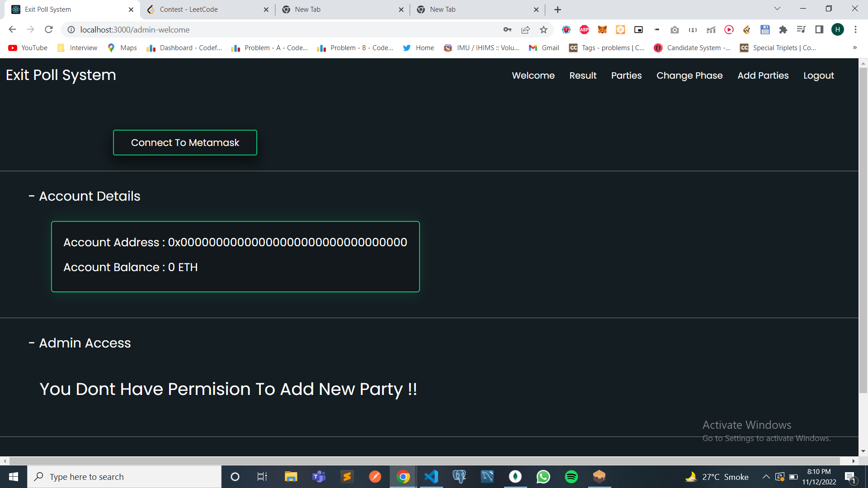Expand the hidden bookmarks chevron
The height and width of the screenshot is (488, 868).
pos(854,48)
